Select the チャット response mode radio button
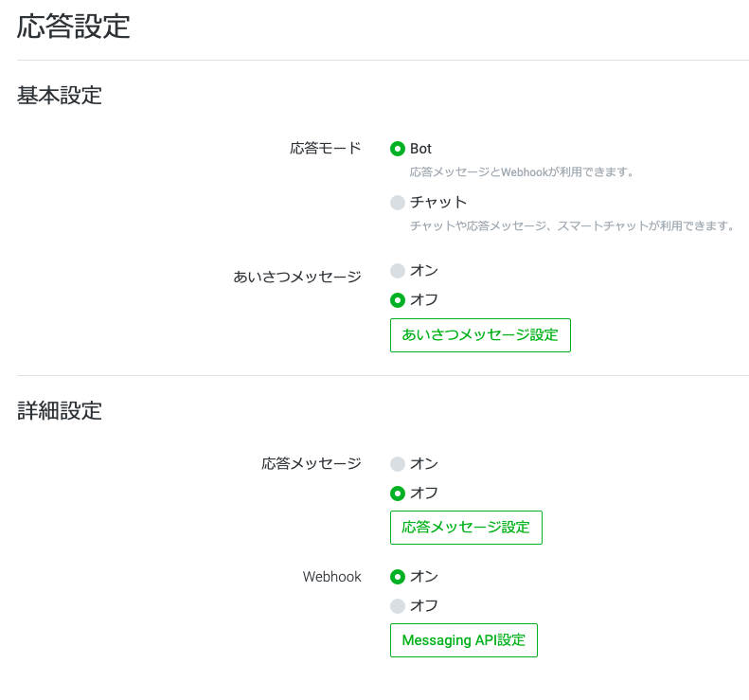 pos(398,203)
